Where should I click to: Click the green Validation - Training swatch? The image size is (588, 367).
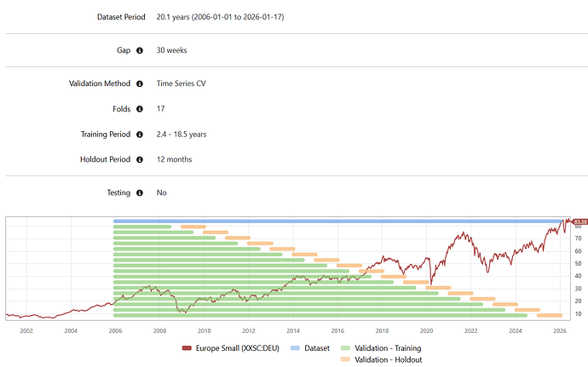coord(345,348)
